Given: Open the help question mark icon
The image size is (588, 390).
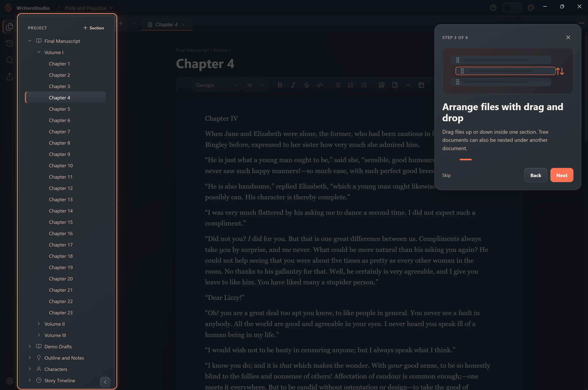Looking at the screenshot, I should click(x=493, y=8).
